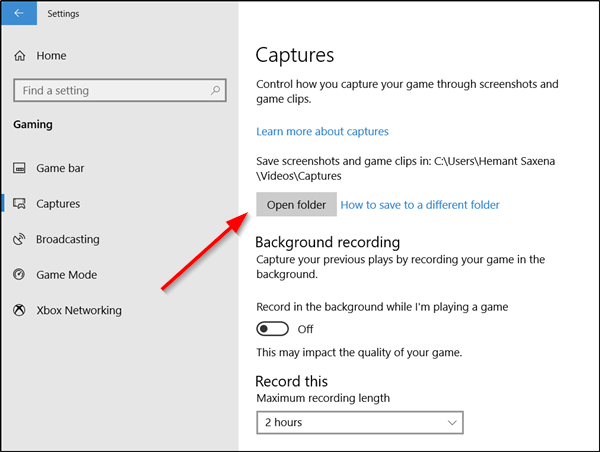The height and width of the screenshot is (452, 600).
Task: Open 'How to save to a different folder'
Action: point(420,205)
